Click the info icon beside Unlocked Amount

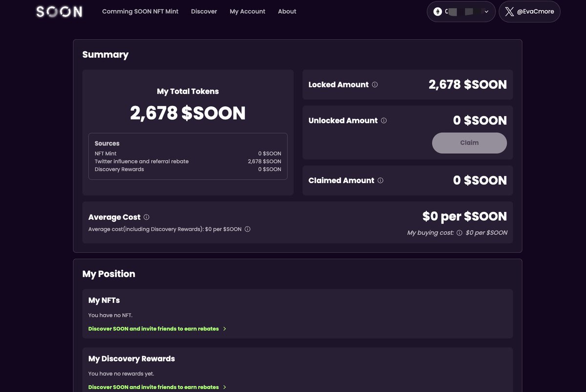pyautogui.click(x=384, y=121)
